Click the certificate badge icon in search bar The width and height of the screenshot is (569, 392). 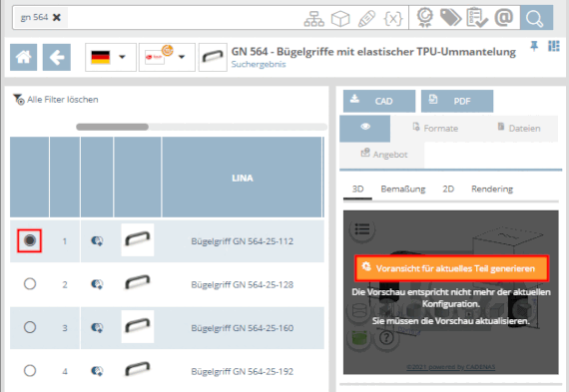pyautogui.click(x=424, y=17)
